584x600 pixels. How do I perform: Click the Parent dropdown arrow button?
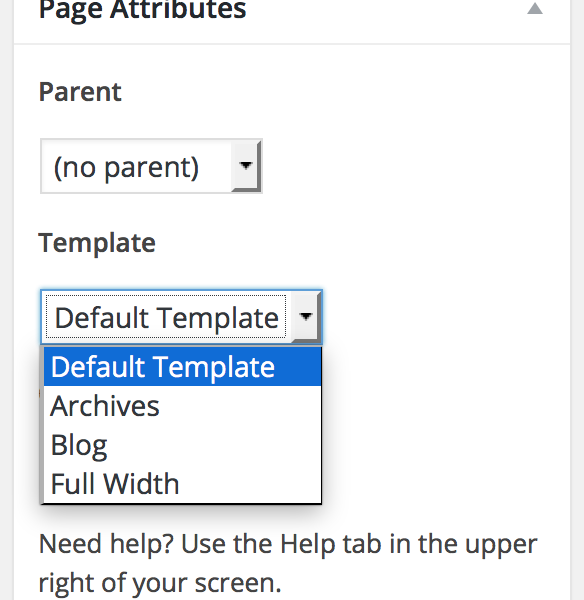tap(246, 166)
